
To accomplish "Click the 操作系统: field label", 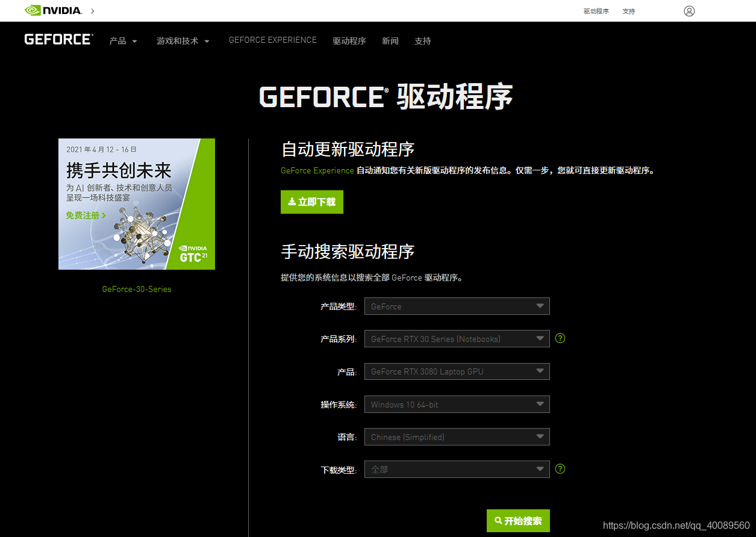I will coord(339,405).
